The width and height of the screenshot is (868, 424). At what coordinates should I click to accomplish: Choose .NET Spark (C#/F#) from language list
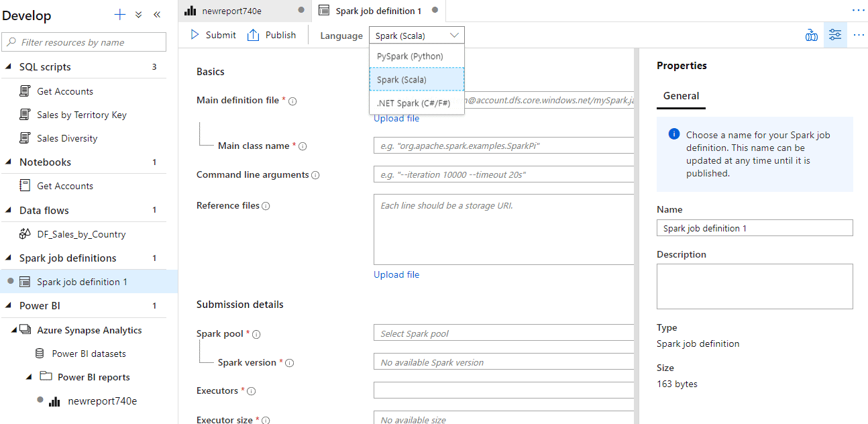tap(417, 103)
